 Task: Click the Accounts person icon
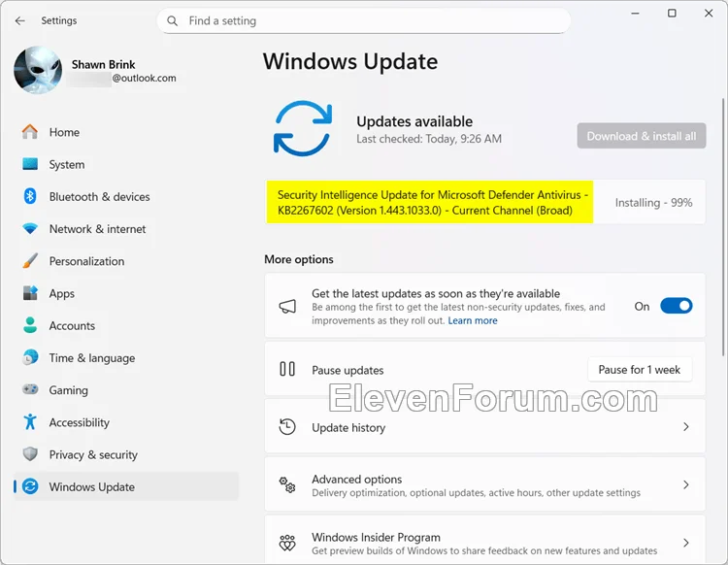click(30, 325)
